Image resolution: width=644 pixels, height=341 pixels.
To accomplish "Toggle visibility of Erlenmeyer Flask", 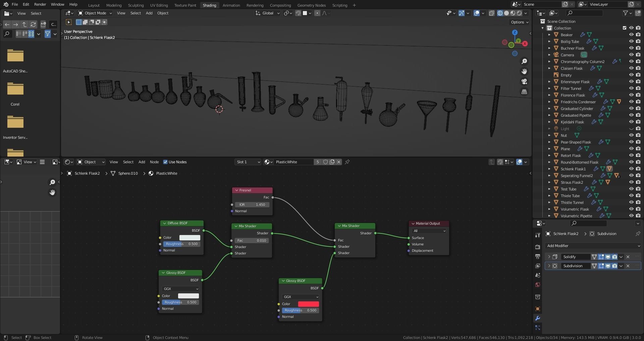I will (631, 81).
